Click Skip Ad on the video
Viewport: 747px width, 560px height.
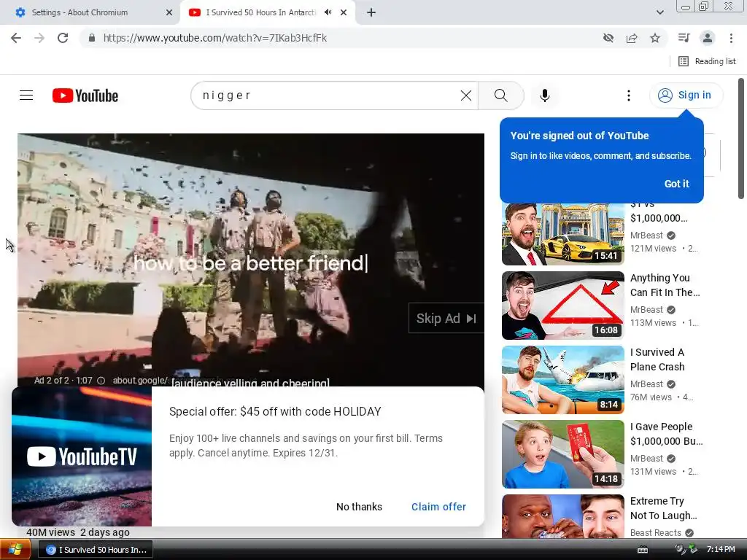(x=446, y=318)
